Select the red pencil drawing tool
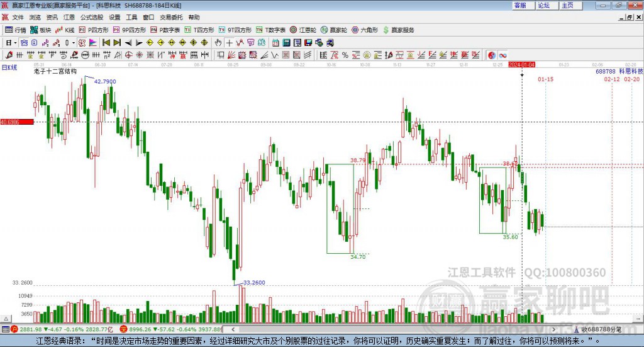The width and height of the screenshot is (644, 347). click(9, 55)
